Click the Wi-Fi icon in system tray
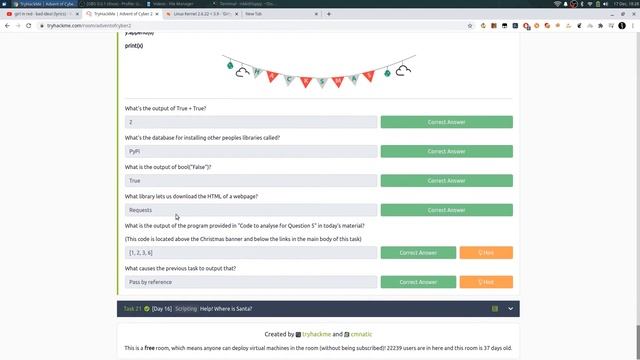The height and width of the screenshot is (360, 640). click(x=557, y=4)
